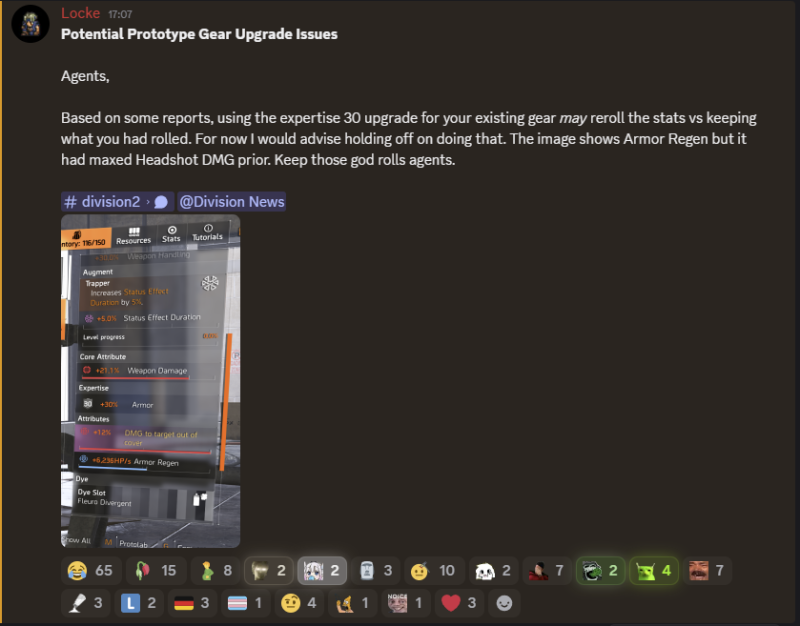The height and width of the screenshot is (626, 800).
Task: Toggle the wilted rose reaction
Action: point(156,570)
